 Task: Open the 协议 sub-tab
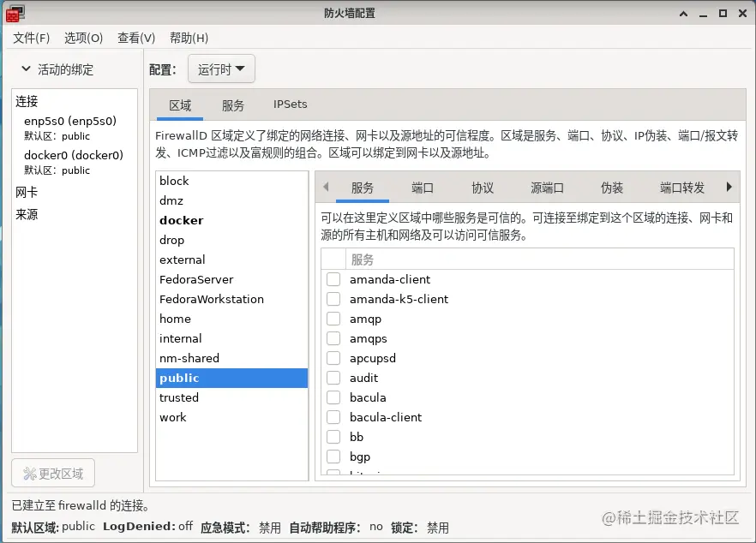pos(483,188)
